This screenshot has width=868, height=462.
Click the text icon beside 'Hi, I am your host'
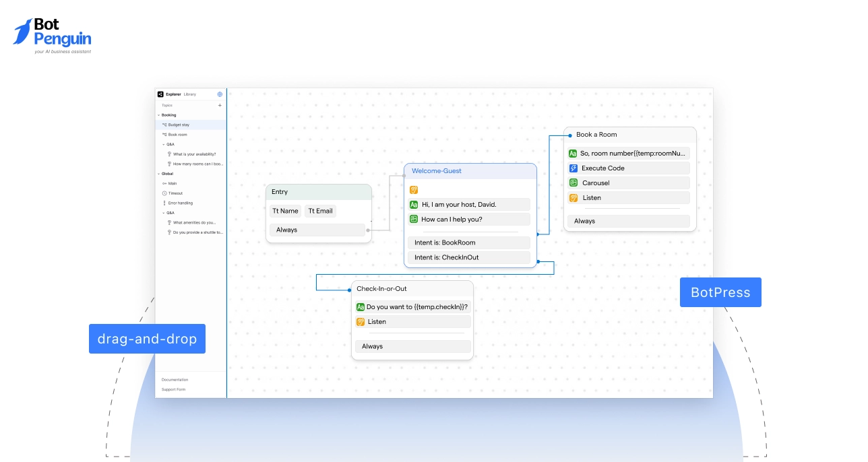tap(414, 205)
